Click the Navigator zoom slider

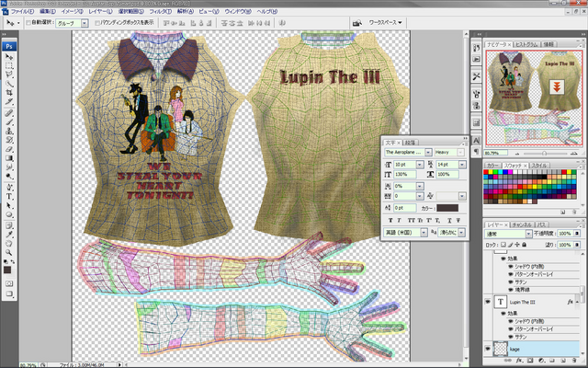click(x=545, y=154)
